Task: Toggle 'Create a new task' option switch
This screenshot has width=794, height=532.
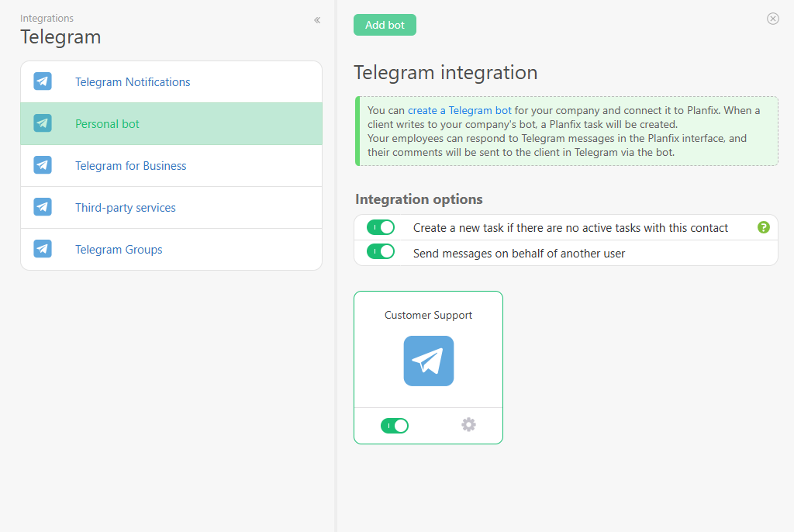Action: tap(381, 227)
